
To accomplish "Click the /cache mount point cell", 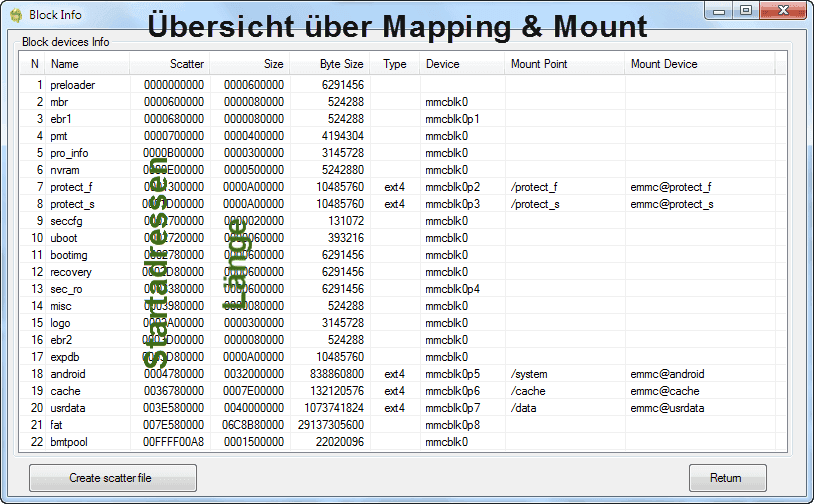I will click(x=528, y=391).
